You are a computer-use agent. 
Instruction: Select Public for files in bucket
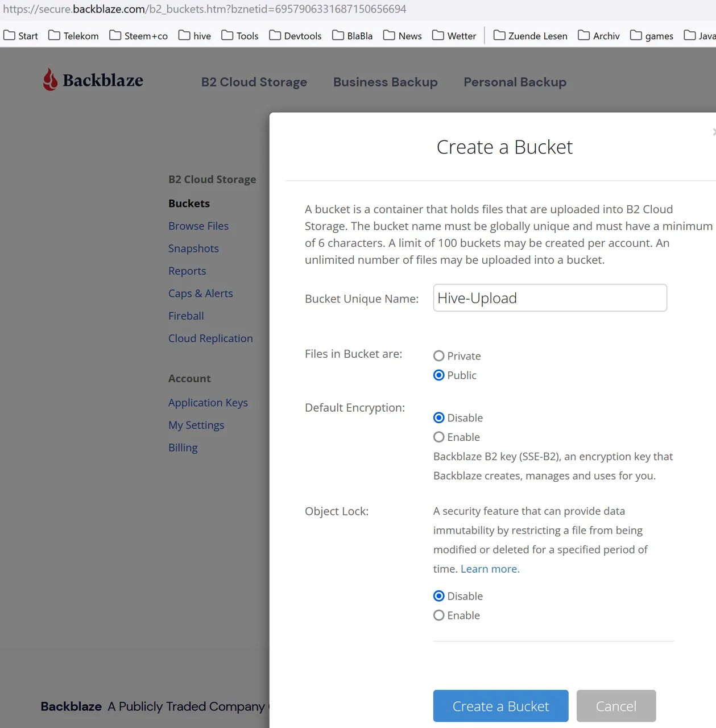(x=439, y=375)
